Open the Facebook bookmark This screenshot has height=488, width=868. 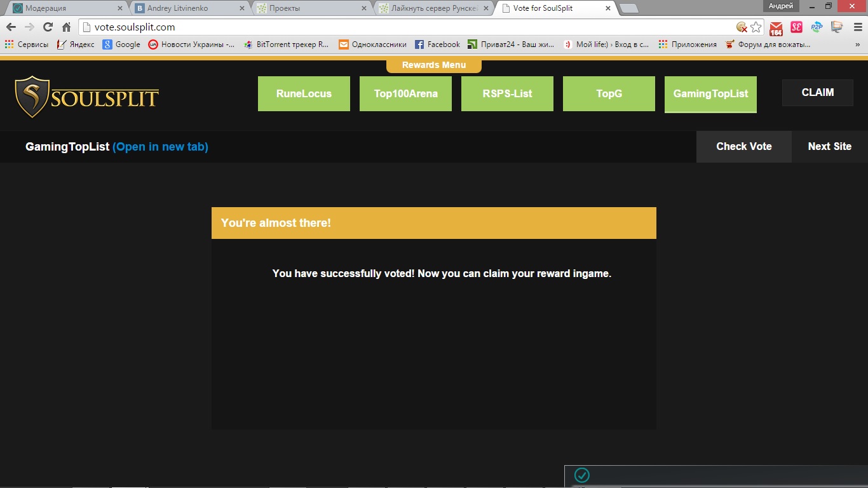[437, 44]
